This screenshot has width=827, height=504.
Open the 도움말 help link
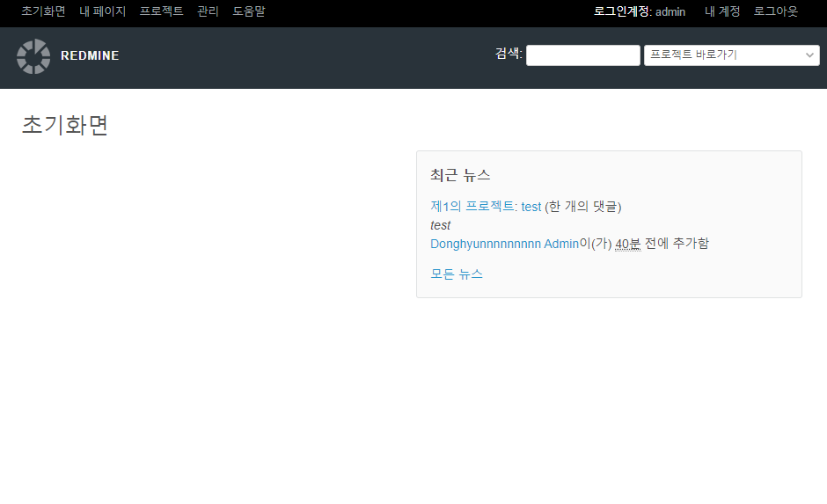pyautogui.click(x=249, y=11)
